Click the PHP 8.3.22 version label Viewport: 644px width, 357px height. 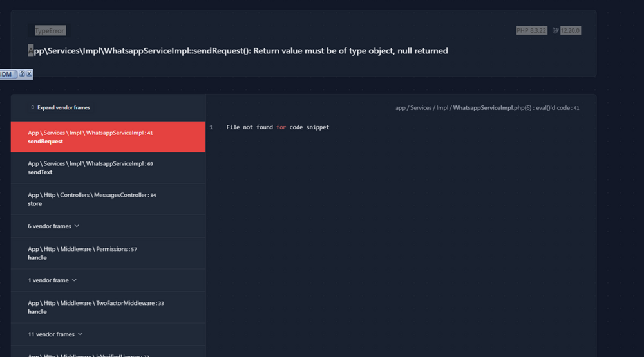pyautogui.click(x=531, y=30)
